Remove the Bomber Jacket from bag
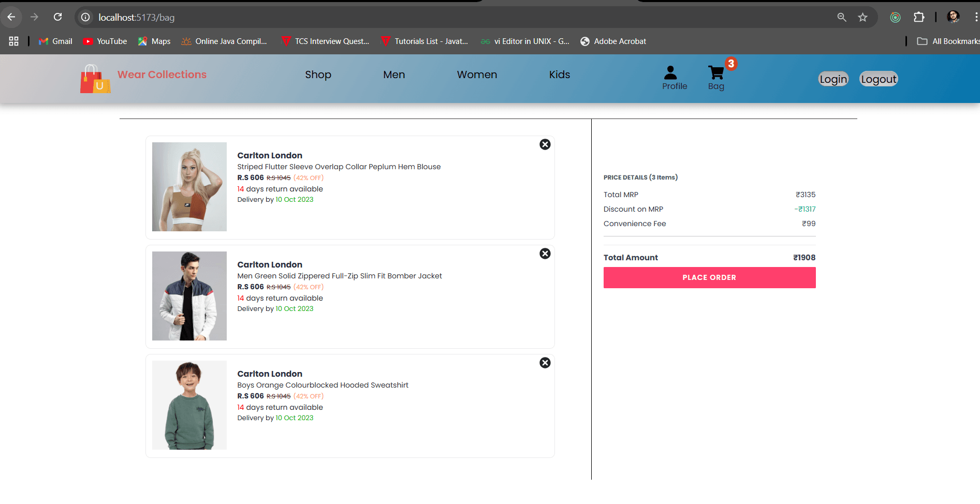Image resolution: width=980 pixels, height=504 pixels. pos(545,254)
